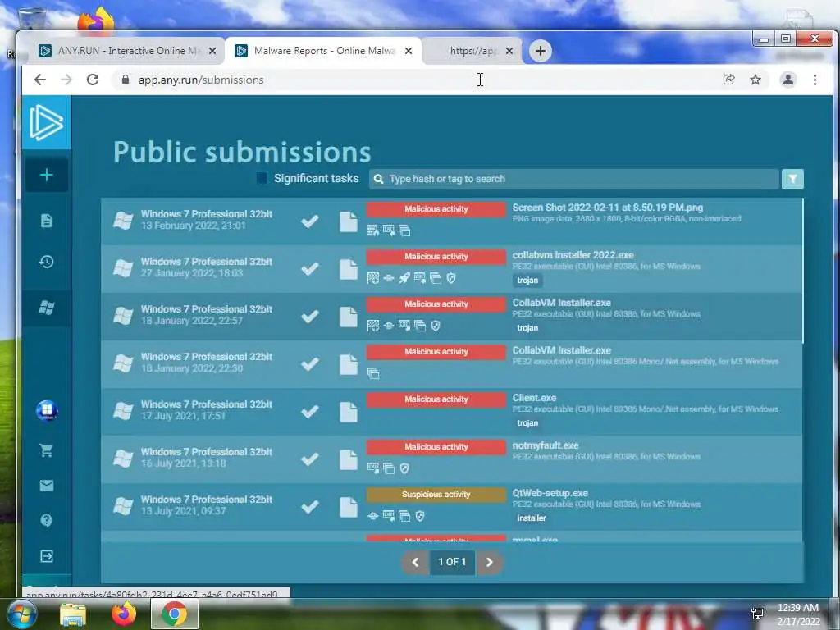This screenshot has width=840, height=630.
Task: Open the shopping cart icon in sidebar
Action: pos(47,450)
